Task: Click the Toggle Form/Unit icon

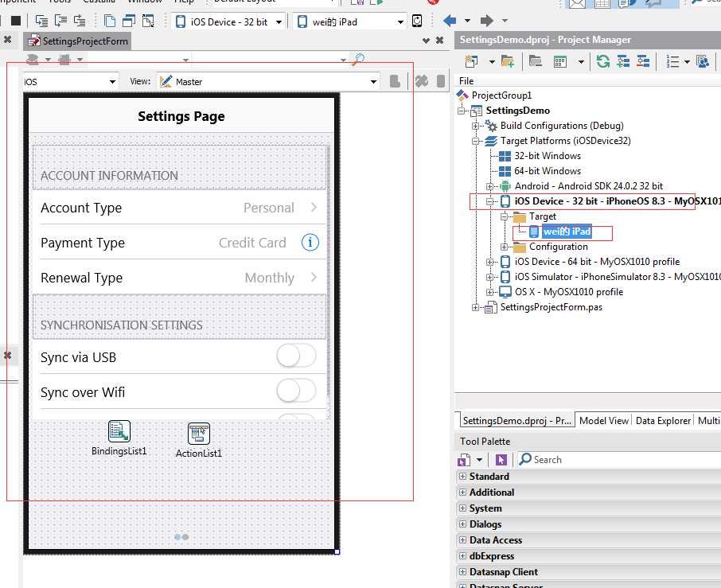Action: coord(148,21)
